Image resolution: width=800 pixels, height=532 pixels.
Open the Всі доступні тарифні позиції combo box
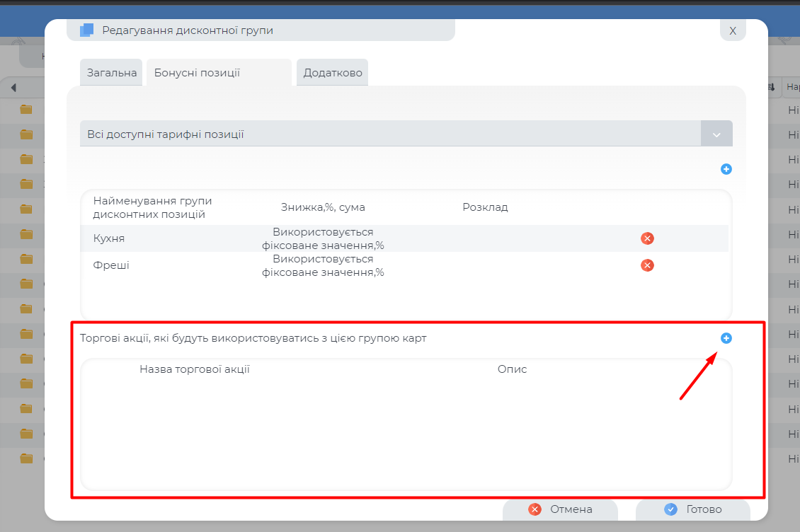click(x=389, y=134)
